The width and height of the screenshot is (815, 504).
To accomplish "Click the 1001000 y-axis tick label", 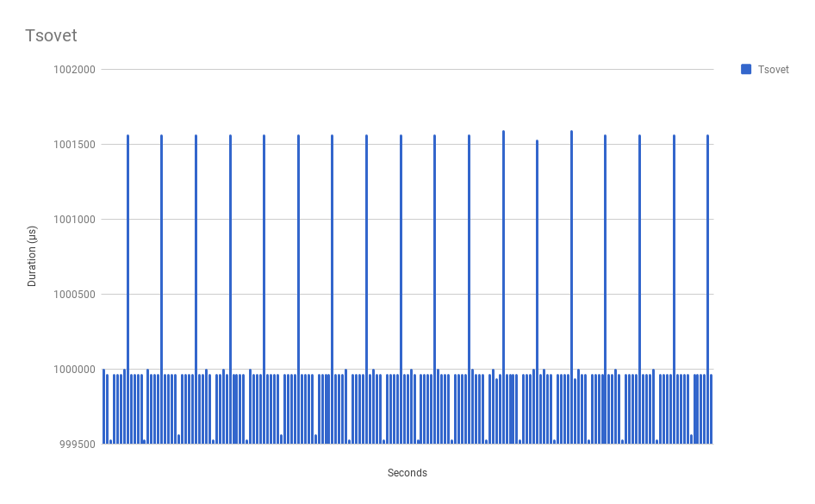I will [72, 220].
